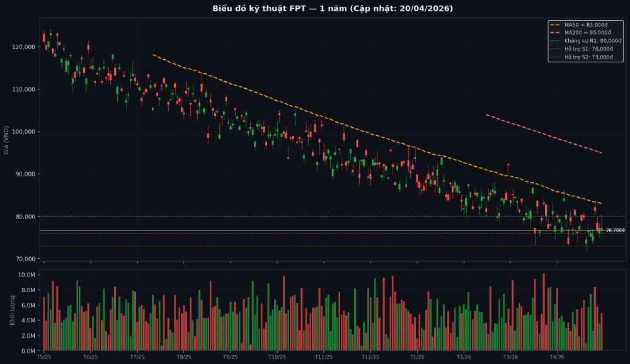
Task: Click the right end of the orange MA50 line
Action: 601,203
